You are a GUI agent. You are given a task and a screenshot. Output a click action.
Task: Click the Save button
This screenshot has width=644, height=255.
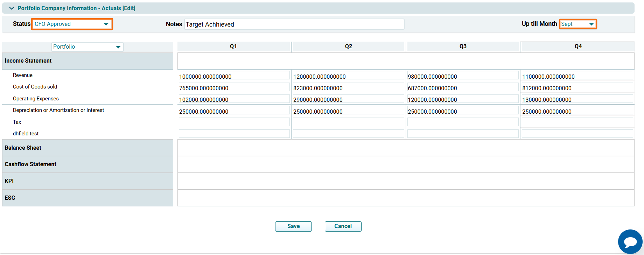click(293, 226)
